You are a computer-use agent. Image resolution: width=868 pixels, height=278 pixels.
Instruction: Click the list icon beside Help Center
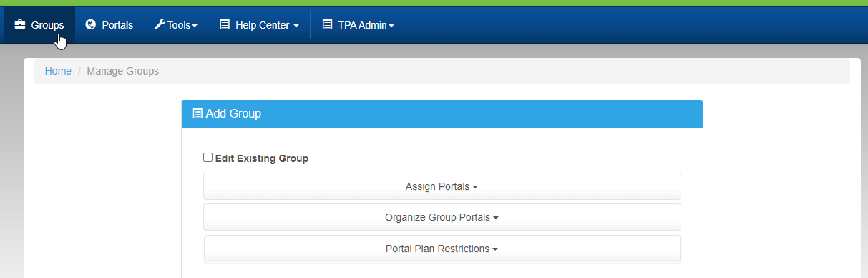click(x=225, y=24)
